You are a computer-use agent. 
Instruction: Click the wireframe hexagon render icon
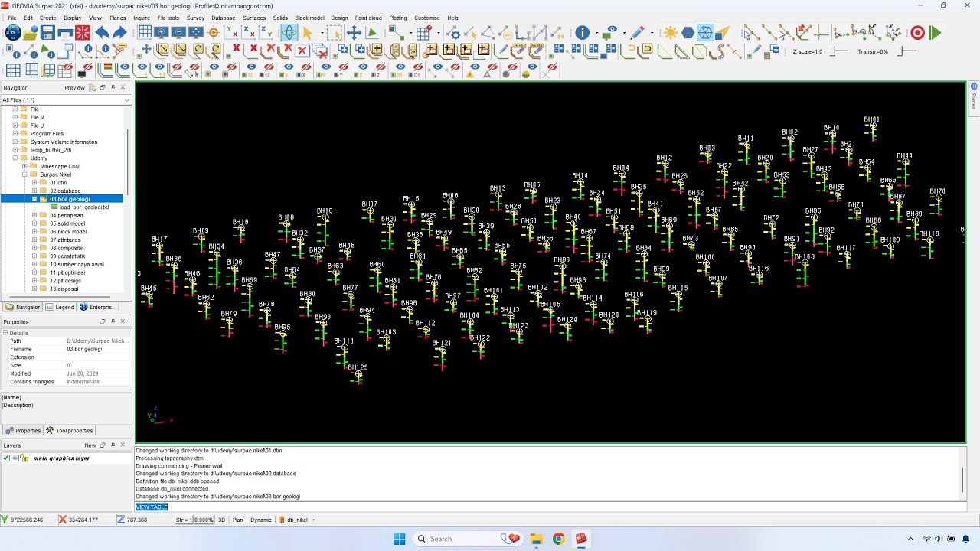pyautogui.click(x=705, y=33)
